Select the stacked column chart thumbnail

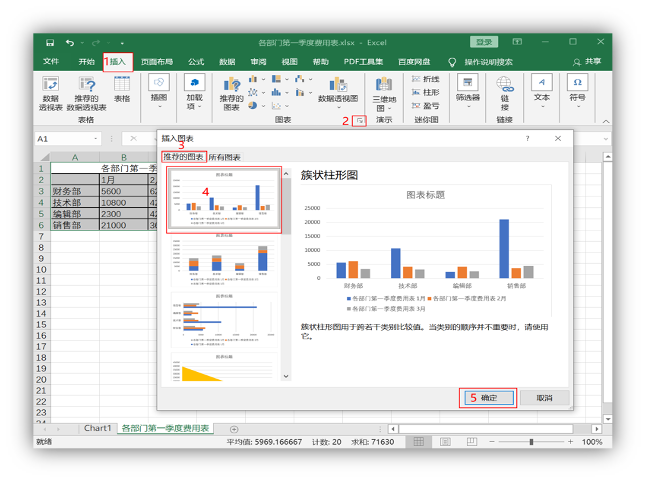pyautogui.click(x=224, y=260)
